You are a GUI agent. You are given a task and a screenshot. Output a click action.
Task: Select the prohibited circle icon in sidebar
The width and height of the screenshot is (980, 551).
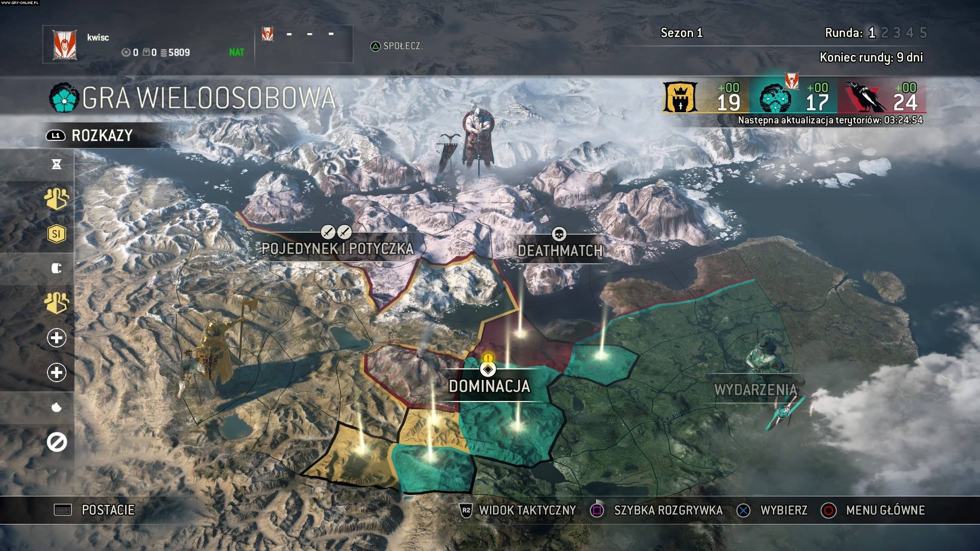coord(57,442)
